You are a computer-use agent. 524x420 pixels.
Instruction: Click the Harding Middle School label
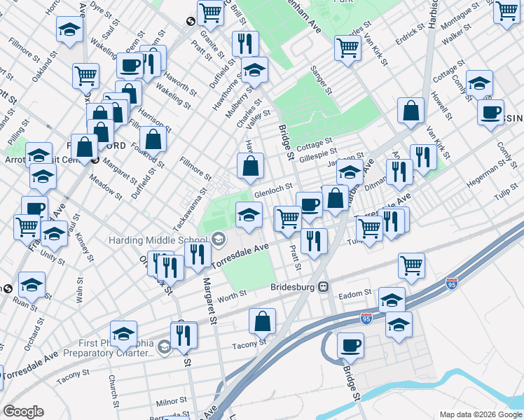pos(158,240)
